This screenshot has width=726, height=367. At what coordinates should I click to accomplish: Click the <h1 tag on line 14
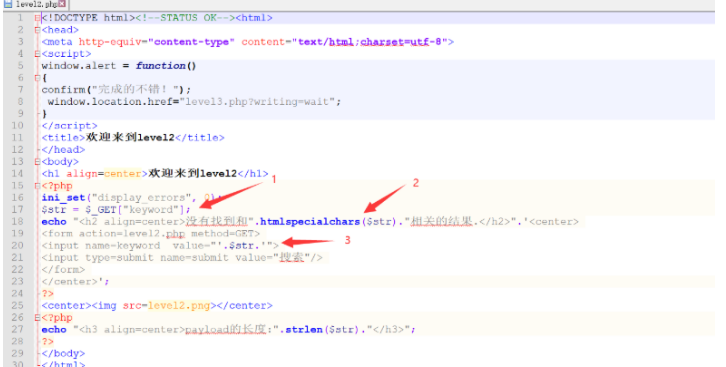click(x=50, y=174)
